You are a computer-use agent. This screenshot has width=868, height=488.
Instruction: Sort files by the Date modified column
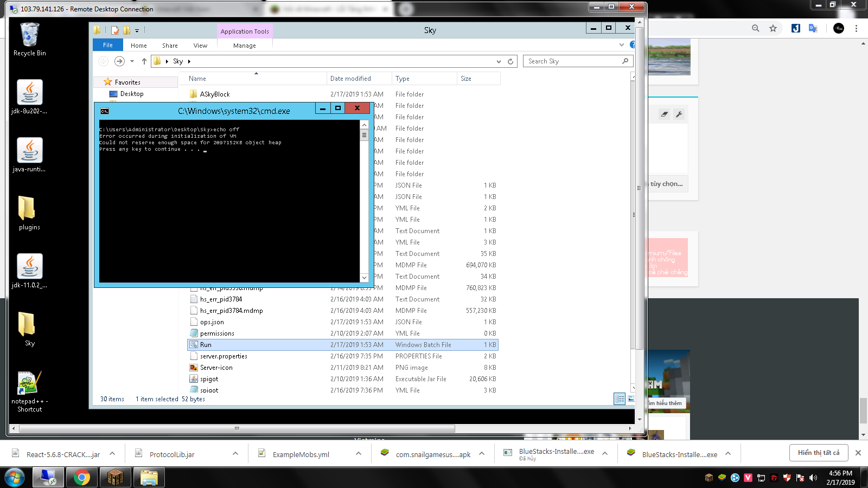pos(350,79)
